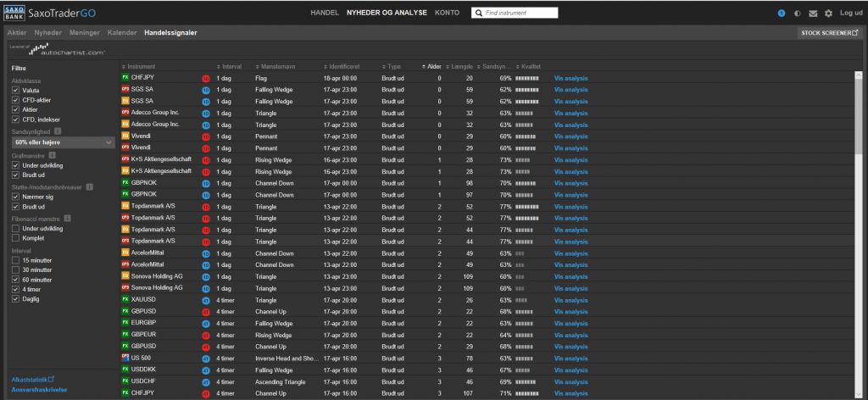This screenshot has width=868, height=400.
Task: Switch to the Meninger tab
Action: (x=84, y=33)
